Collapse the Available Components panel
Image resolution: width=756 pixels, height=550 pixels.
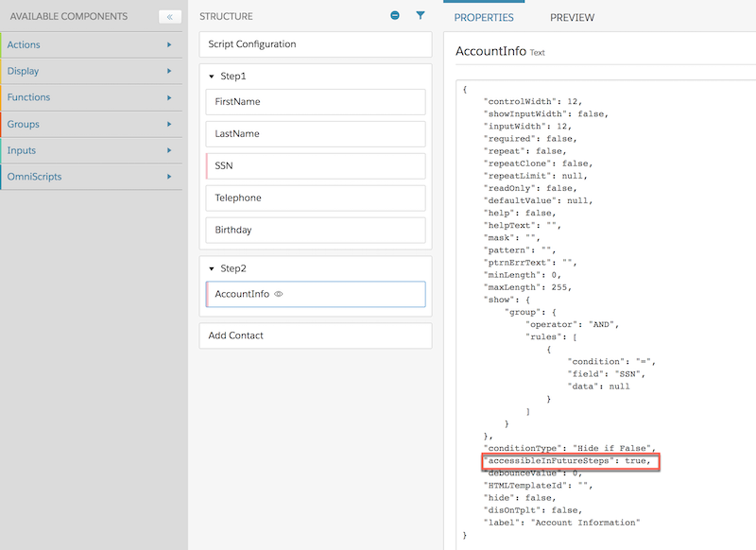coord(170,17)
